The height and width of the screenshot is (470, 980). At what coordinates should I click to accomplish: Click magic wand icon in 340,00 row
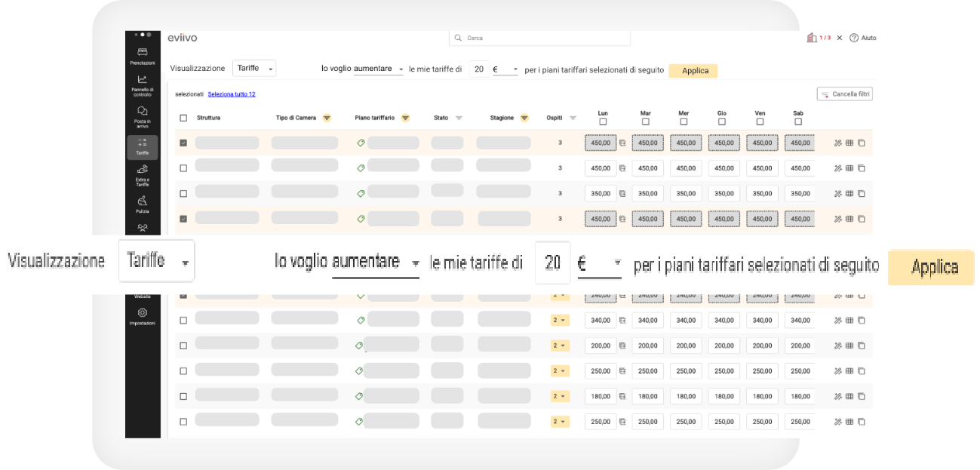point(837,321)
